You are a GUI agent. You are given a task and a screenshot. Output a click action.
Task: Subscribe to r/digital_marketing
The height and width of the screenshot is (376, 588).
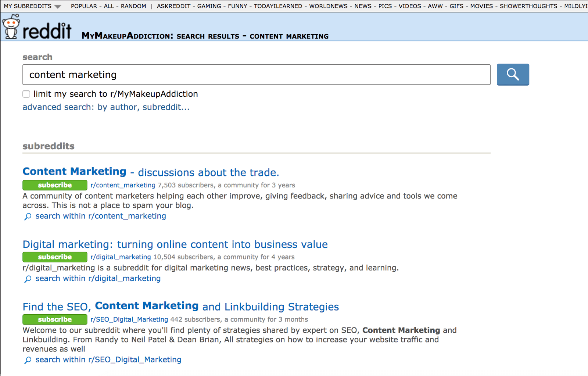point(55,257)
